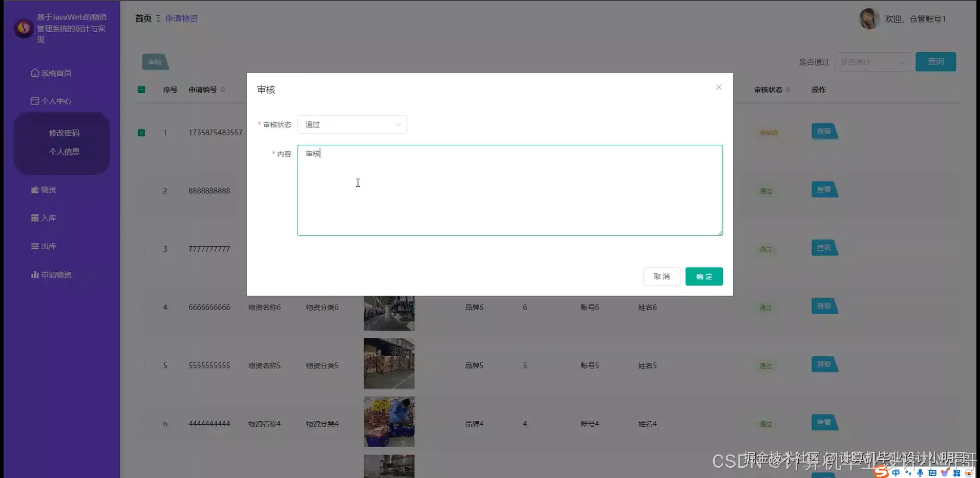Go to 首页 in the breadcrumb

coord(143,18)
